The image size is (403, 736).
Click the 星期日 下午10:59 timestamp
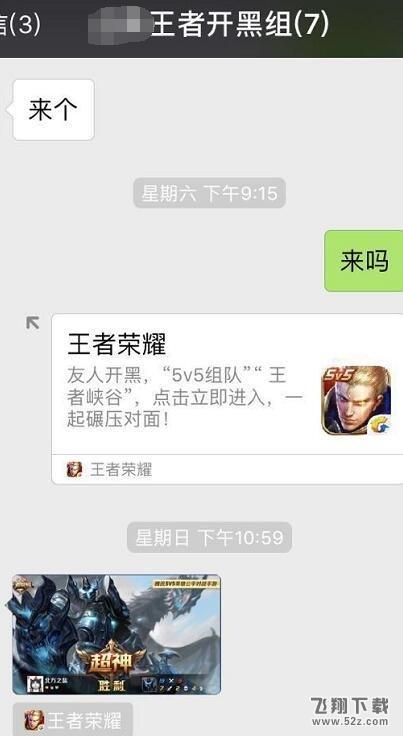pos(209,537)
